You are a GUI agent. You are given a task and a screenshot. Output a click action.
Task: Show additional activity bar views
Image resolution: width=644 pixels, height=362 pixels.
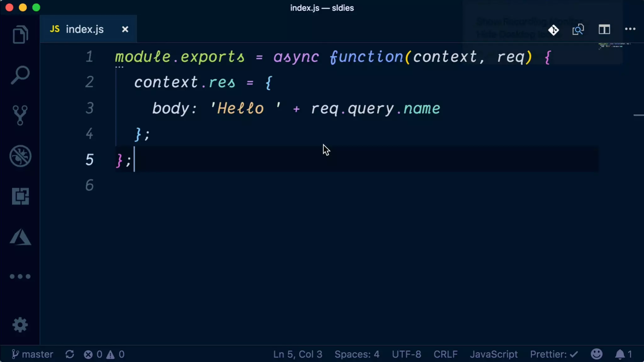tap(20, 277)
